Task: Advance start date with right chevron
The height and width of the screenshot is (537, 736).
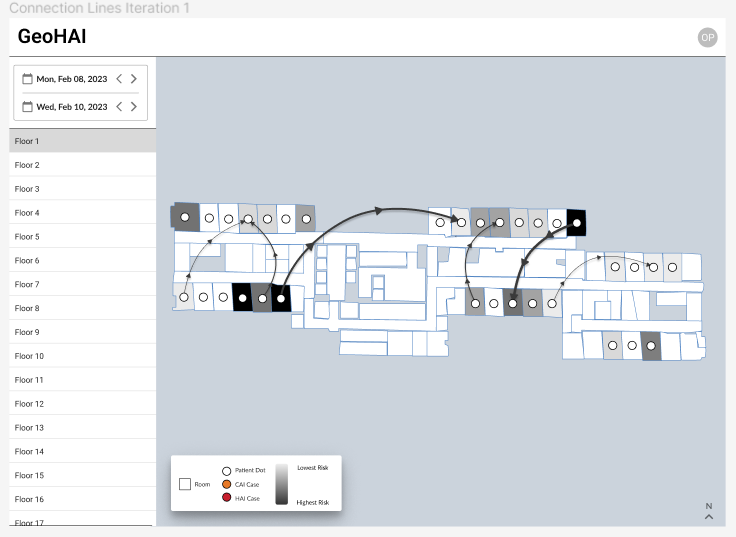Action: tap(134, 79)
